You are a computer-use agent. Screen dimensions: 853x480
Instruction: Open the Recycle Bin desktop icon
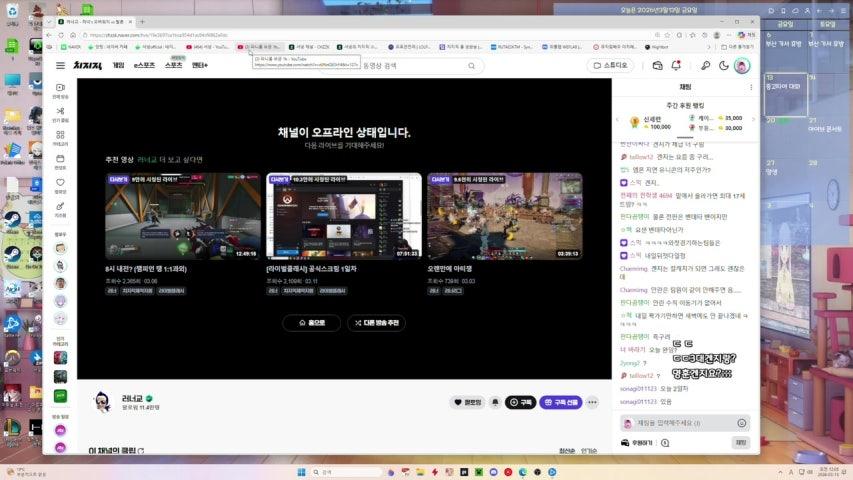click(x=12, y=14)
